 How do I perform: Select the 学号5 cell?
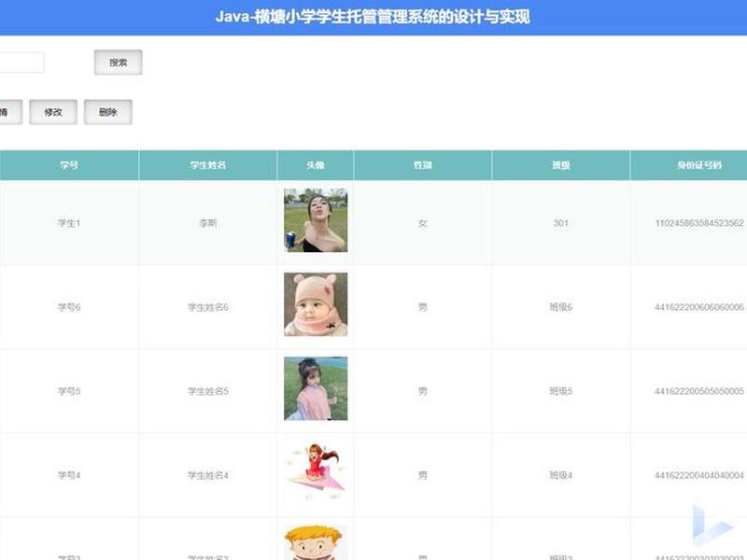click(69, 391)
